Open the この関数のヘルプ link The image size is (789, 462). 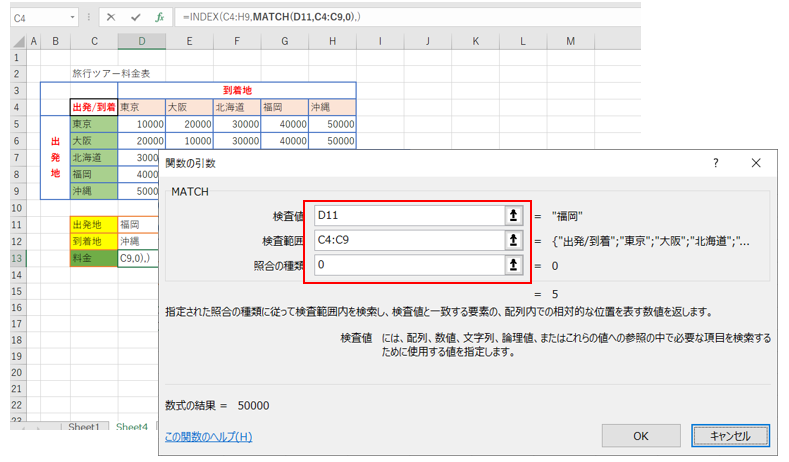208,437
